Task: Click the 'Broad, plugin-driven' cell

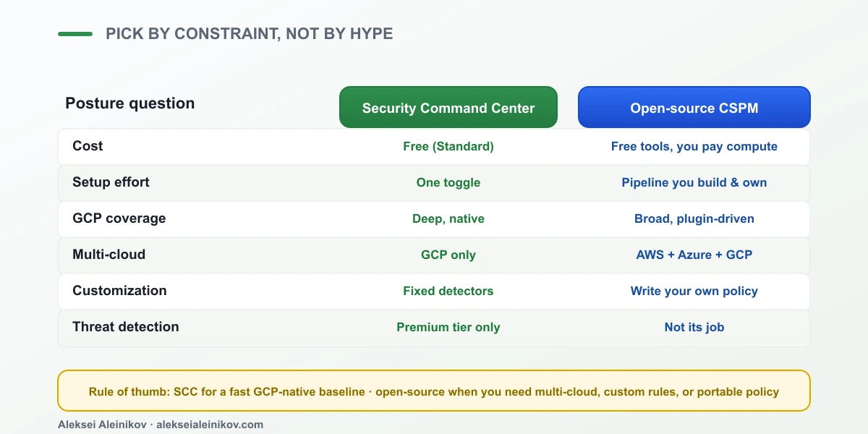Action: (694, 218)
